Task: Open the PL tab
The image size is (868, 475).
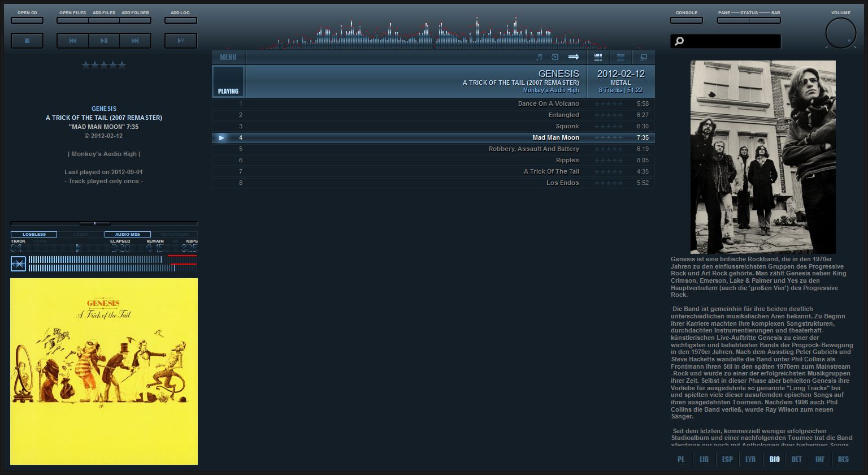Action: coord(681,459)
